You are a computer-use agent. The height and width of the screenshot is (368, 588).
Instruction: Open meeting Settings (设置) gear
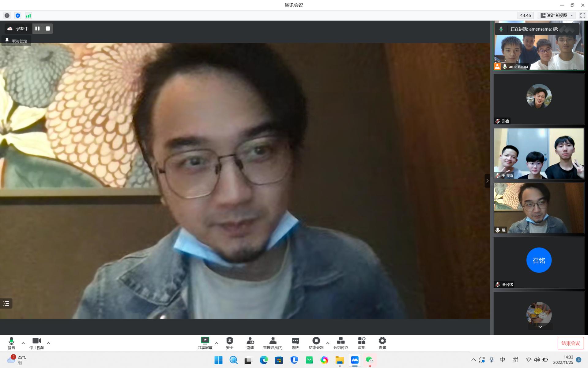click(x=382, y=343)
